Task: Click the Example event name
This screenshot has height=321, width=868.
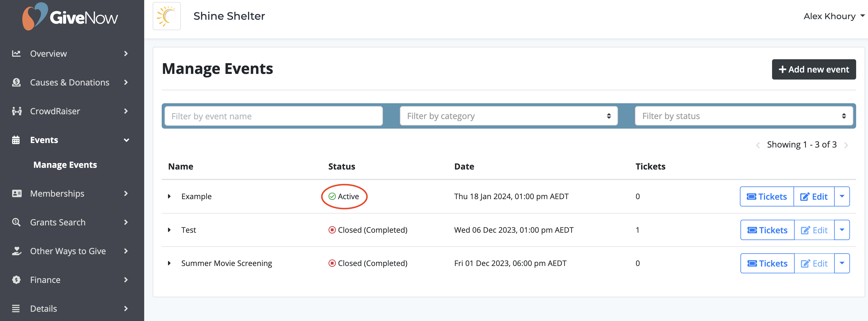Action: [196, 196]
